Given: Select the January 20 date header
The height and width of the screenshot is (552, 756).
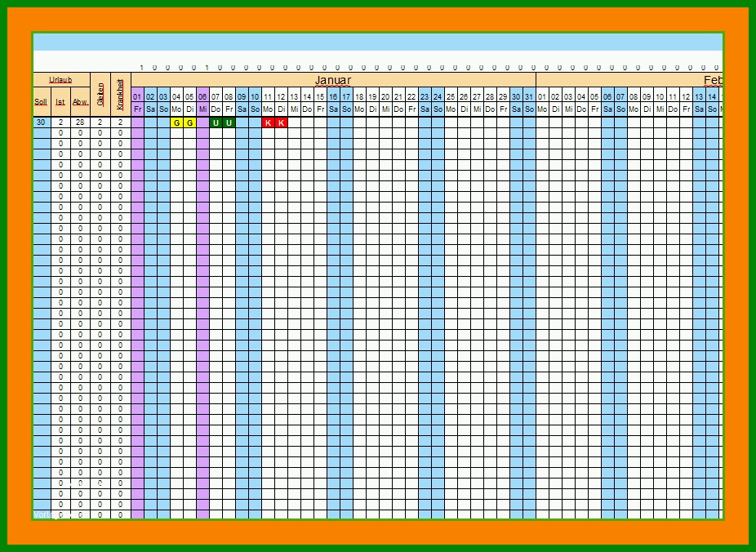Looking at the screenshot, I should coord(385,96).
